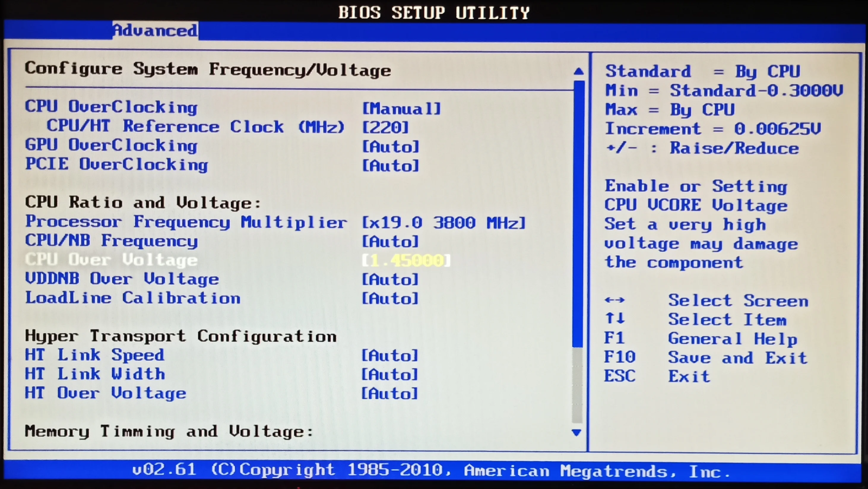The width and height of the screenshot is (868, 489).
Task: Select the Advanced tab
Action: click(155, 31)
